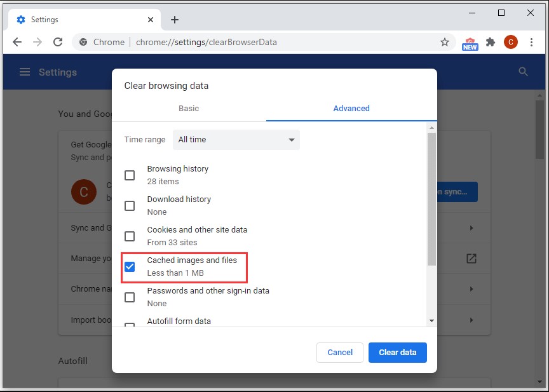Cancel clearing browsing data
The height and width of the screenshot is (392, 549).
point(340,353)
